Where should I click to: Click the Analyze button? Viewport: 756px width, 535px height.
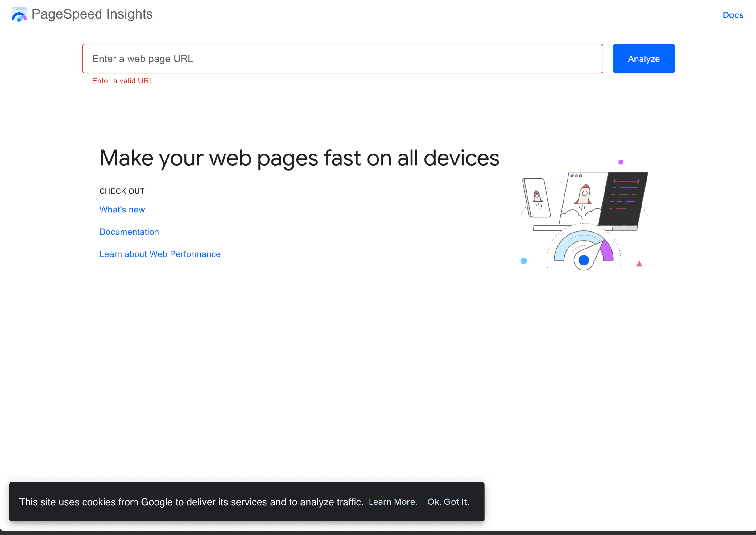click(644, 59)
